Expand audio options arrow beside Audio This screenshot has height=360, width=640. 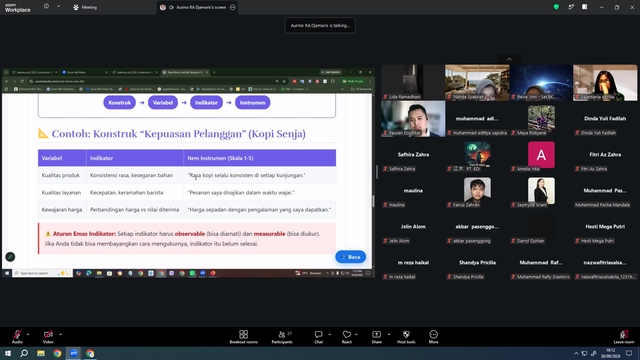tap(28, 334)
